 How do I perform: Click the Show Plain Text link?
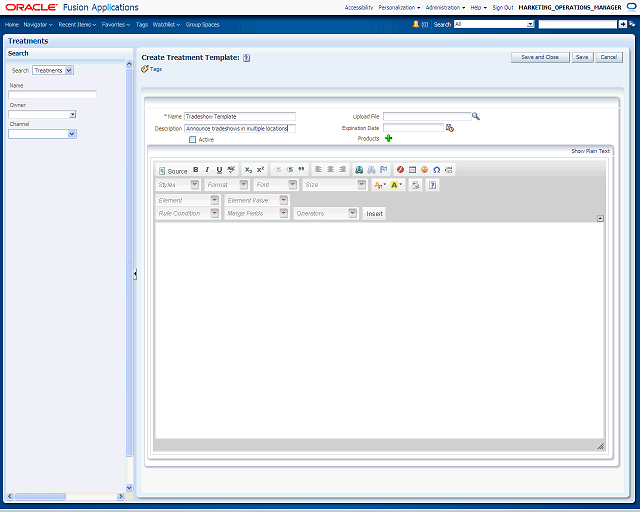[590, 151]
